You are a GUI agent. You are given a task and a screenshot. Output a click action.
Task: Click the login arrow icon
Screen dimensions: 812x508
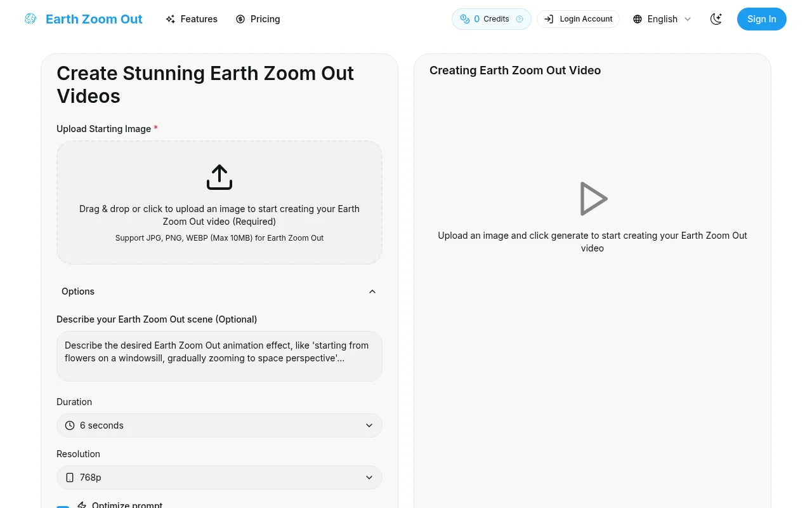[549, 19]
